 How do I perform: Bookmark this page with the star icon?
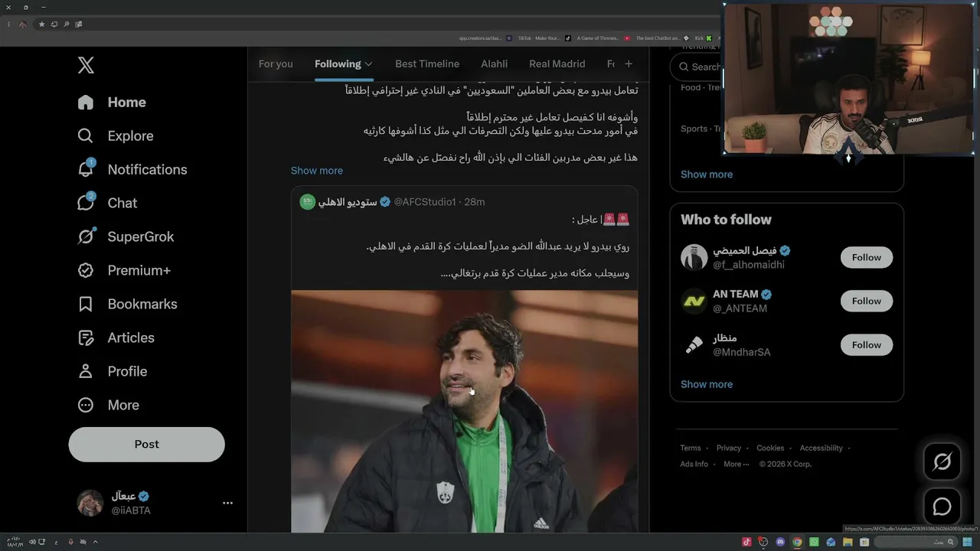(x=41, y=24)
